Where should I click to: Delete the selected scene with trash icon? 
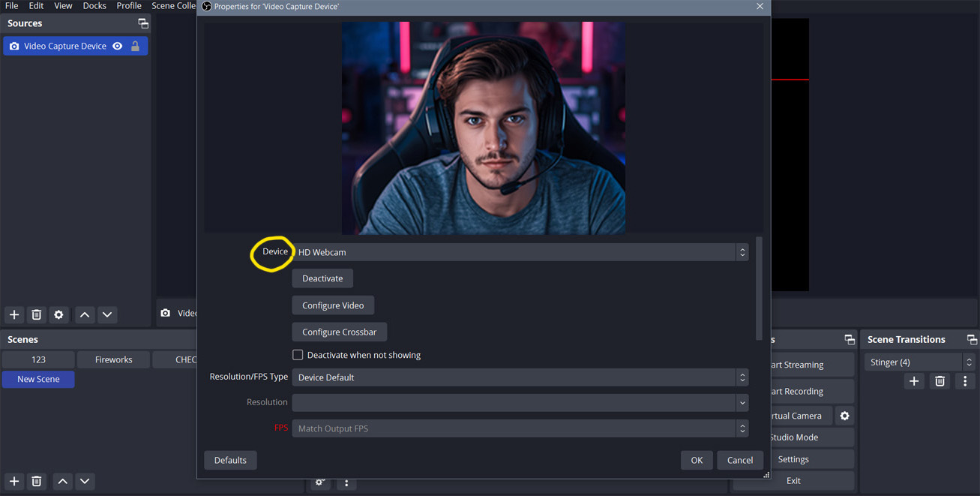tap(36, 482)
